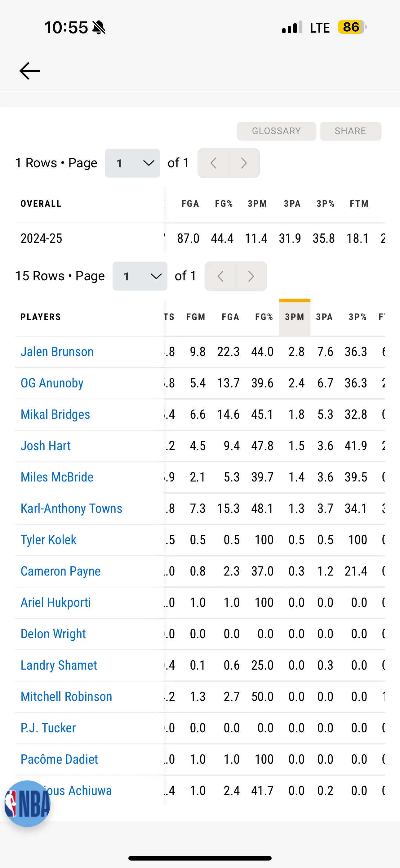Go to previous page in Overall table
400x868 pixels.
(213, 163)
